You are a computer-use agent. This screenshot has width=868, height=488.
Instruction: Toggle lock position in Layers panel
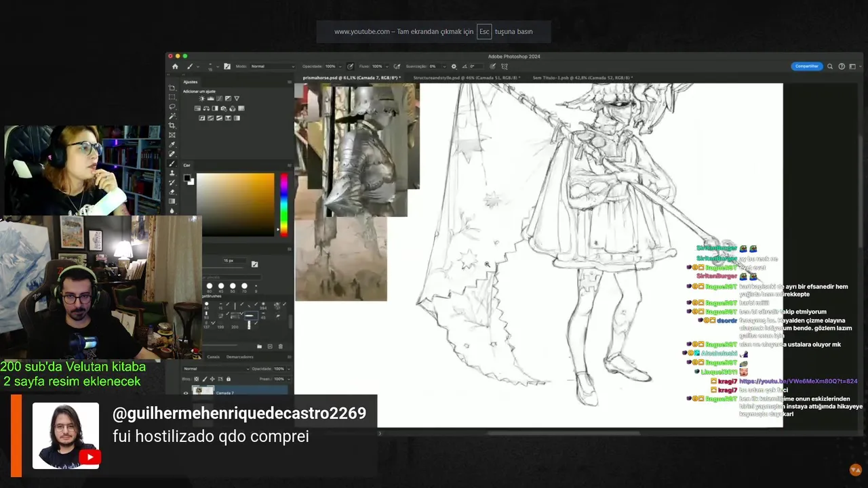tap(212, 379)
